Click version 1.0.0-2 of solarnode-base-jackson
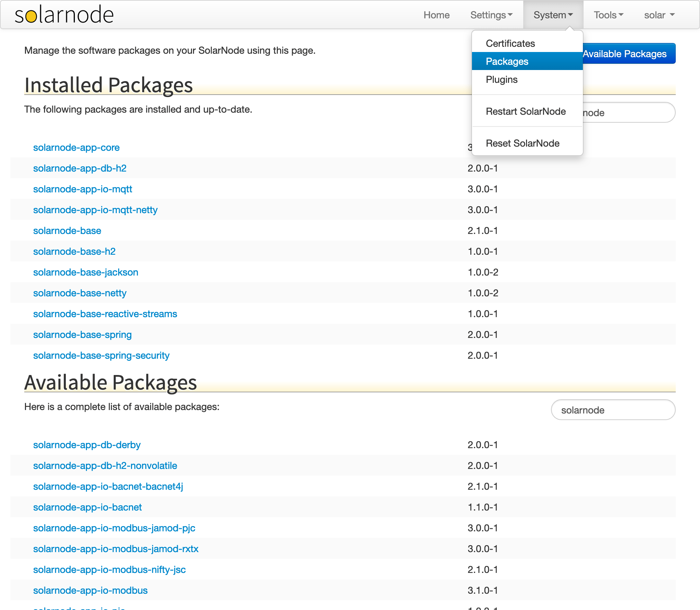Viewport: 700px width, 610px height. click(483, 272)
